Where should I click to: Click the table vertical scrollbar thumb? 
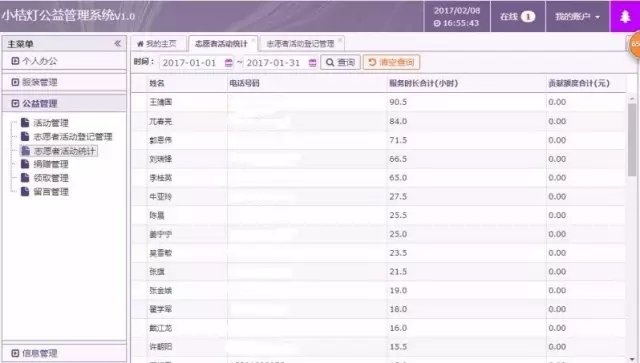tap(632, 139)
